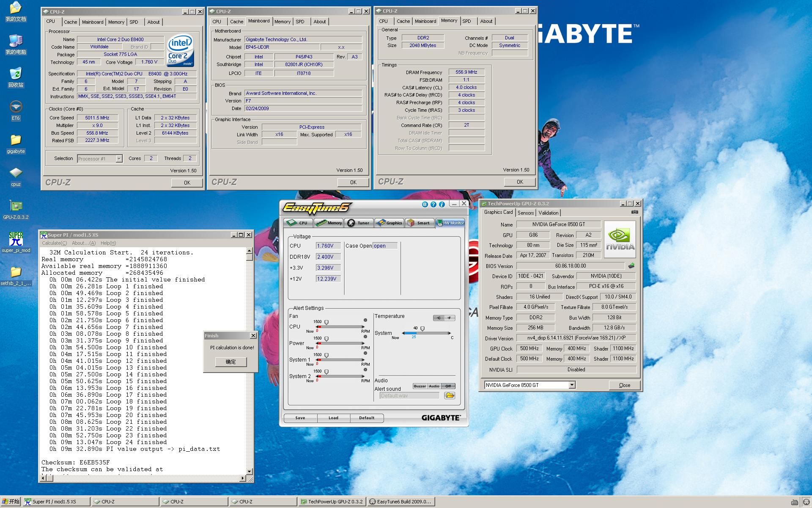Open Calculate menu in Super PI
The image size is (812, 508).
click(x=54, y=243)
